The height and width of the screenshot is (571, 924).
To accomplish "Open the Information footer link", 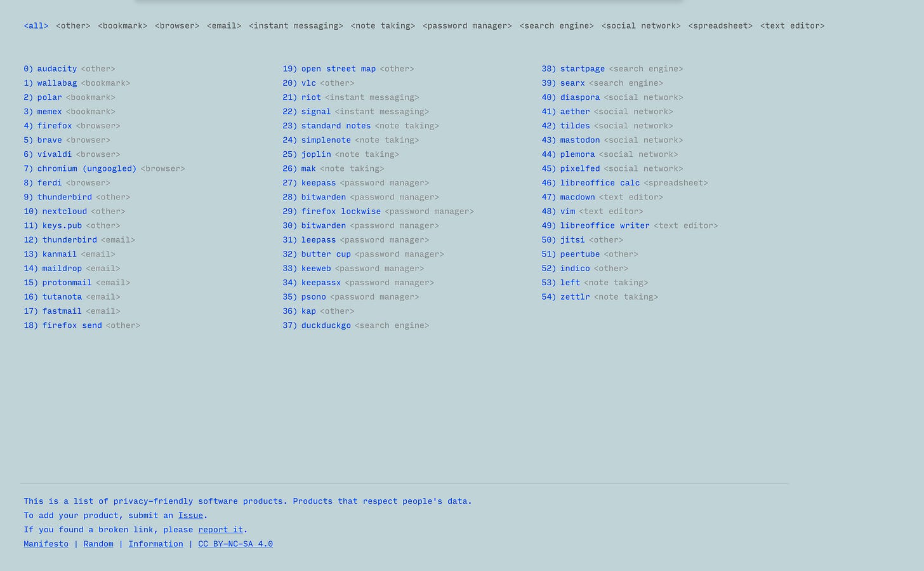I will coord(155,544).
